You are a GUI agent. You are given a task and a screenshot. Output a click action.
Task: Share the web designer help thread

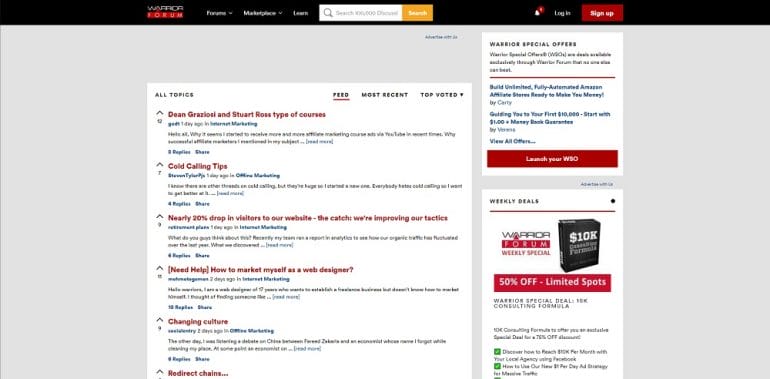tap(205, 307)
